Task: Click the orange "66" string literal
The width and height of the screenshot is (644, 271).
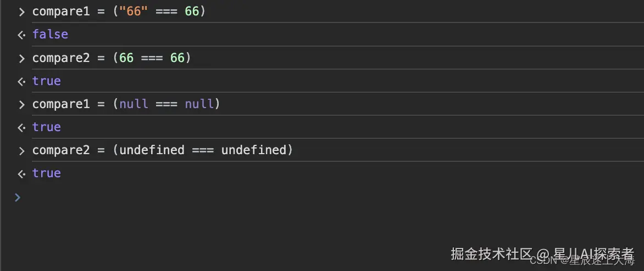Action: (134, 12)
